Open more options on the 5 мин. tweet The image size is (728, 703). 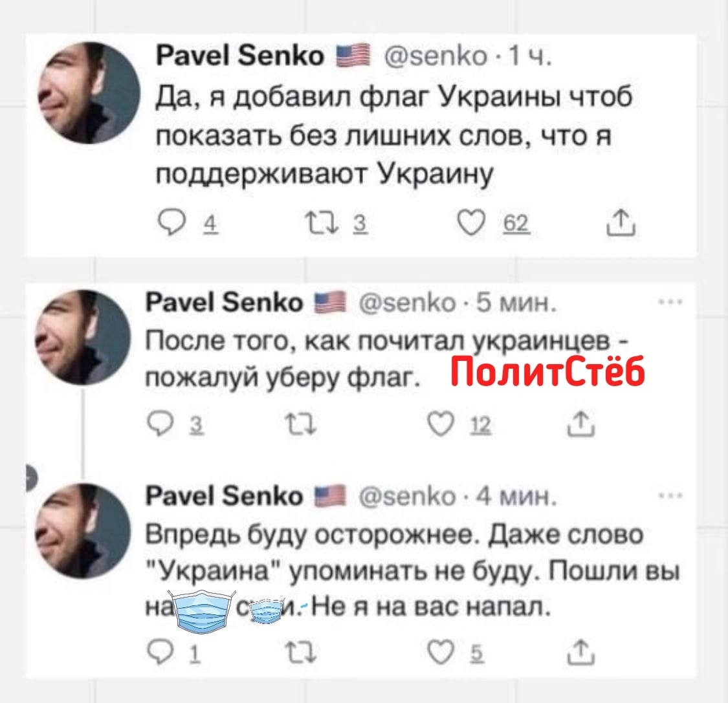coord(671,303)
